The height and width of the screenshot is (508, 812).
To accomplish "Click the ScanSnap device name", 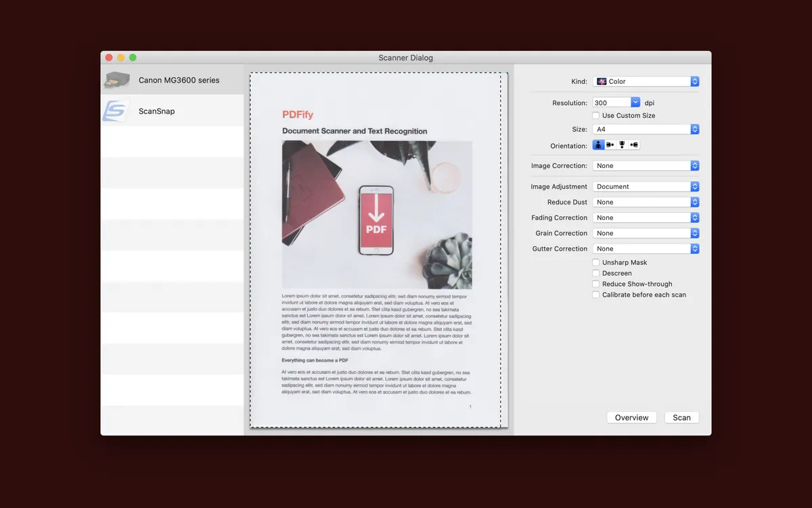I will pos(157,111).
